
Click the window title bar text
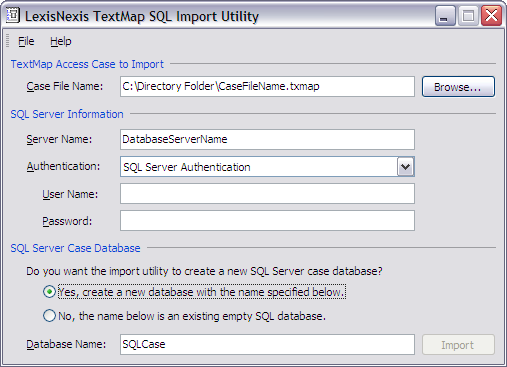pos(142,16)
